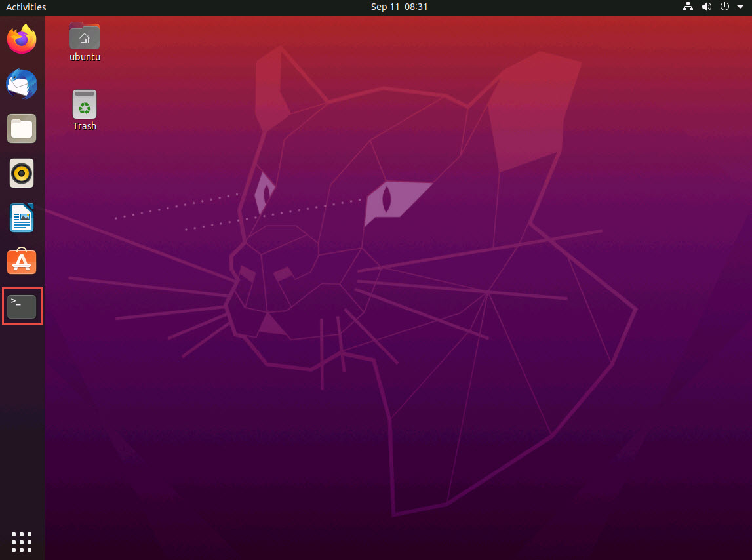The width and height of the screenshot is (752, 560).
Task: Open the Files manager dock icon
Action: (x=22, y=129)
